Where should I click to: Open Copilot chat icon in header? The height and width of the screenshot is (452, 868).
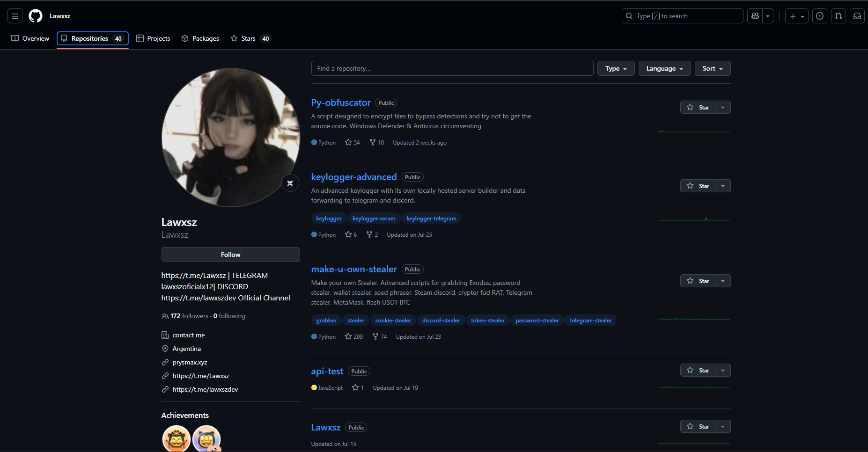pyautogui.click(x=755, y=16)
